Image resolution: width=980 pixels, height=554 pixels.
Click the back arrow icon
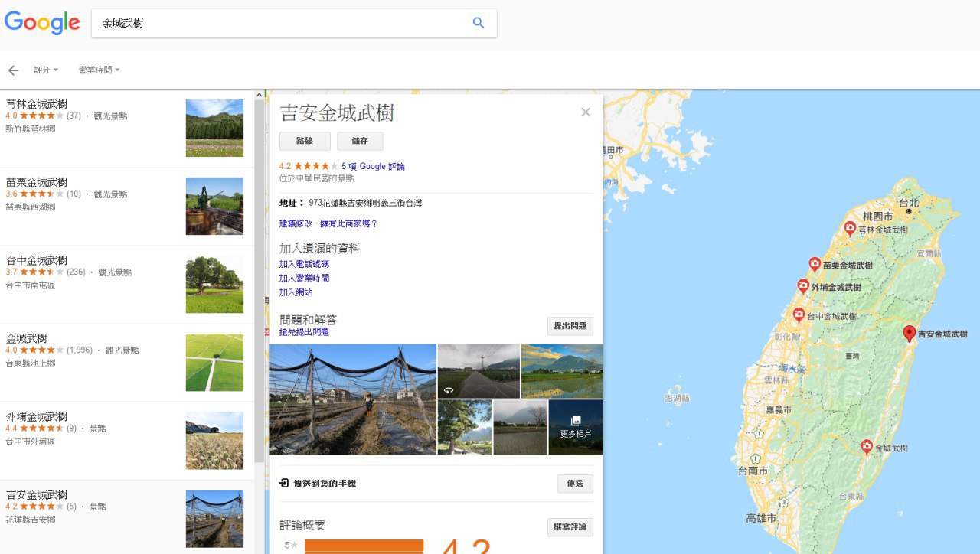pyautogui.click(x=13, y=70)
